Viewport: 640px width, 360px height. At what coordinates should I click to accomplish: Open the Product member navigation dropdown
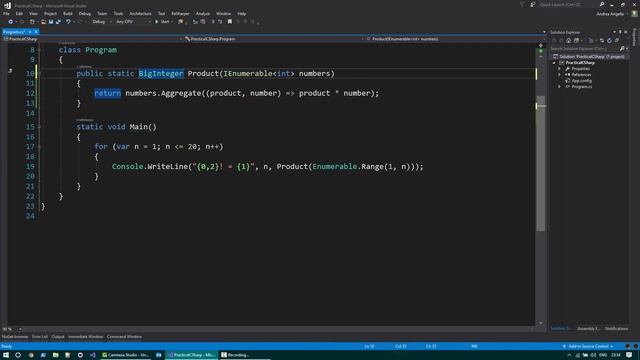455,39
